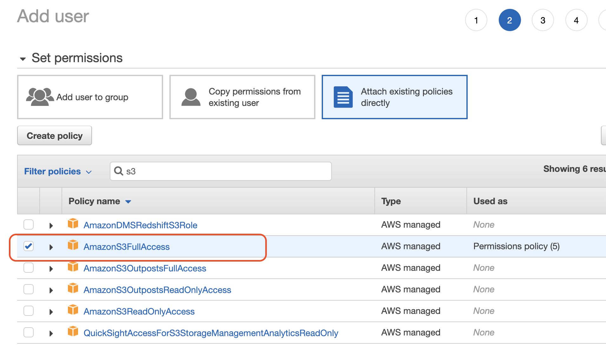The width and height of the screenshot is (606, 364).
Task: Select the AmazonDMSRedshiftS3Role checkbox
Action: coord(29,224)
